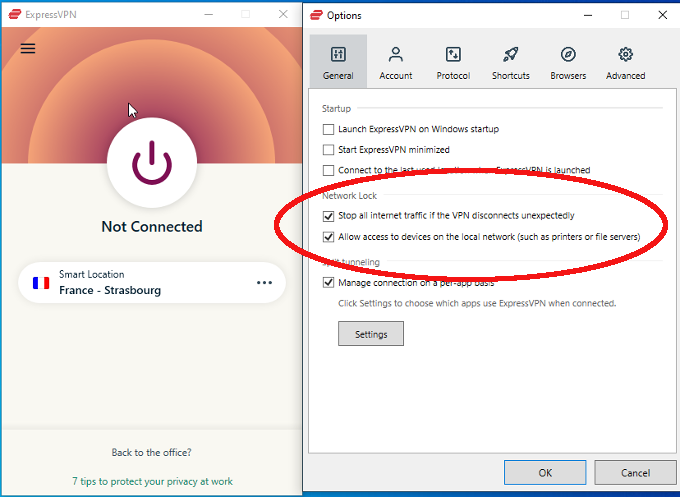Enable Launch ExpressVPN on Windows startup
Image resolution: width=680 pixels, height=497 pixels.
point(328,129)
